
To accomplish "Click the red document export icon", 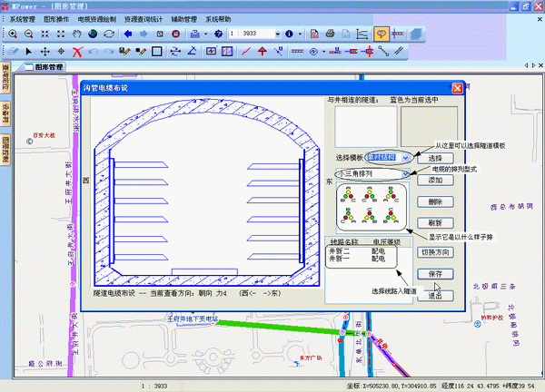I will (x=314, y=34).
